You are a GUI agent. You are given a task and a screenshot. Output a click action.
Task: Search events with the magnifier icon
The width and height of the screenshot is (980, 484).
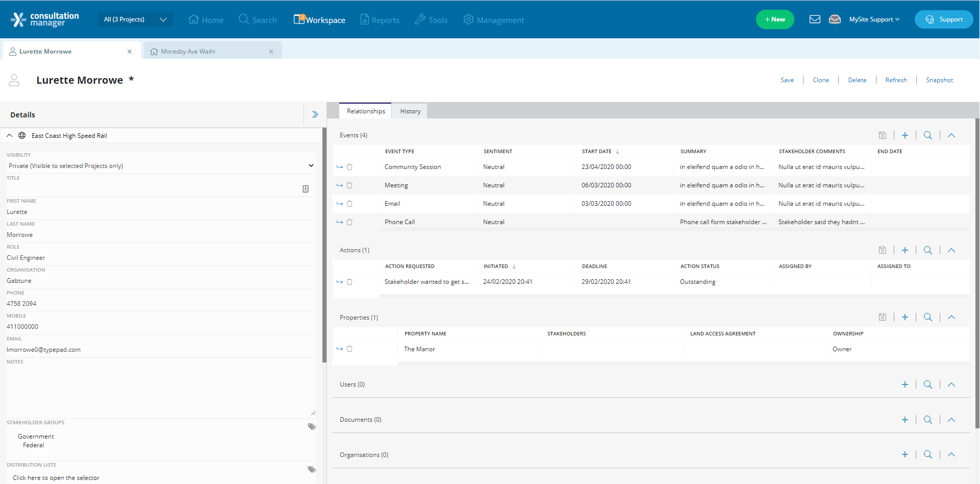click(x=928, y=135)
